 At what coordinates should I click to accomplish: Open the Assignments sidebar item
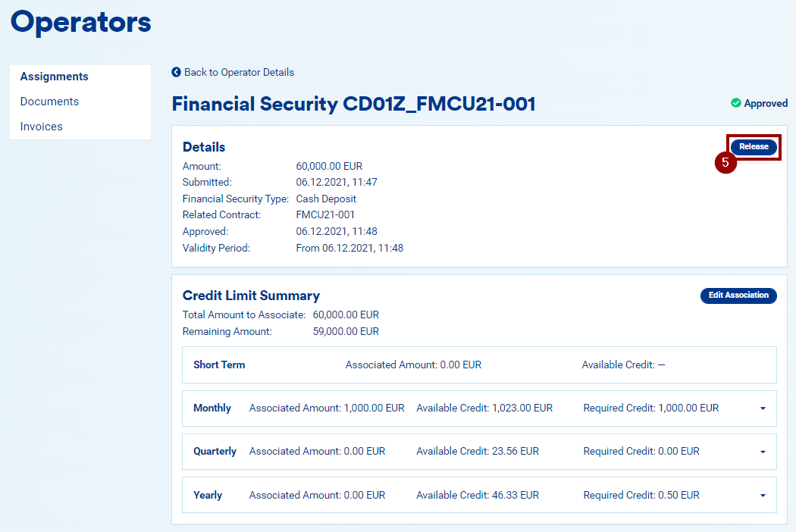point(55,77)
